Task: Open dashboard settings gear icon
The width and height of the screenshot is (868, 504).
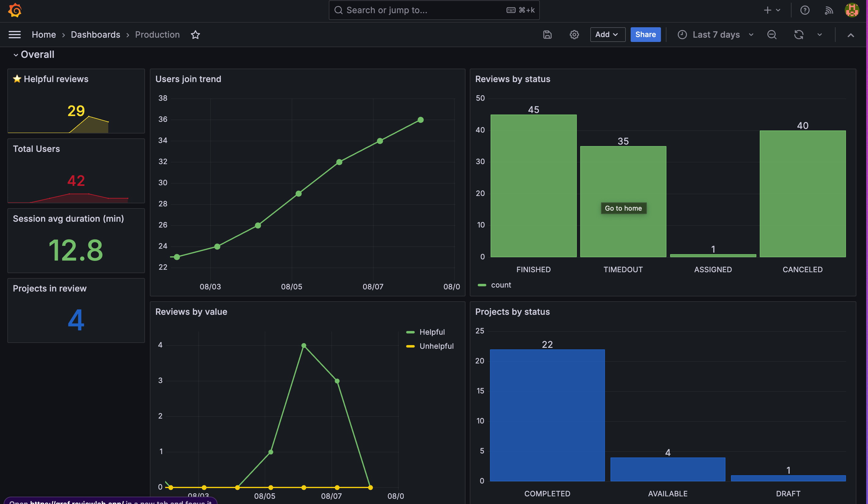Action: 574,35
